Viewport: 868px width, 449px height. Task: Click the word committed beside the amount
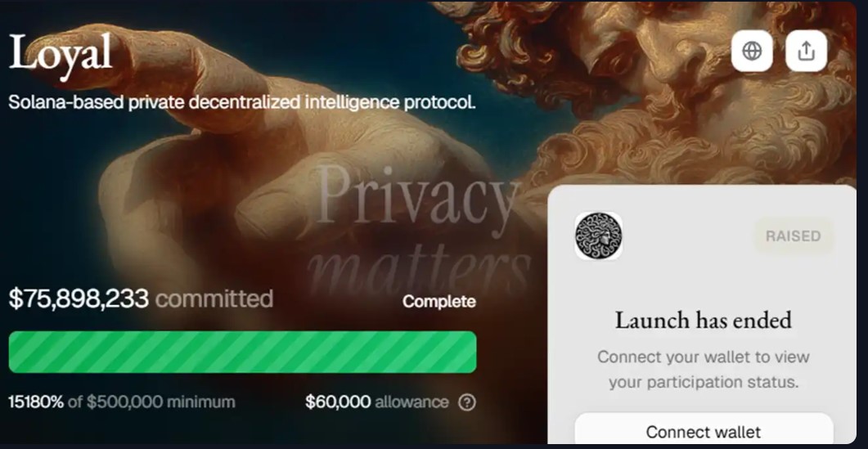(x=214, y=299)
